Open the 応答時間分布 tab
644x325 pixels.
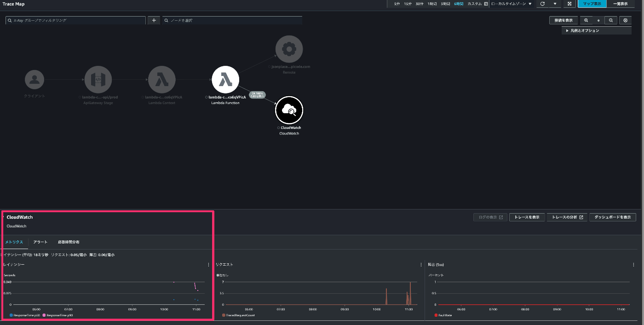coord(69,242)
